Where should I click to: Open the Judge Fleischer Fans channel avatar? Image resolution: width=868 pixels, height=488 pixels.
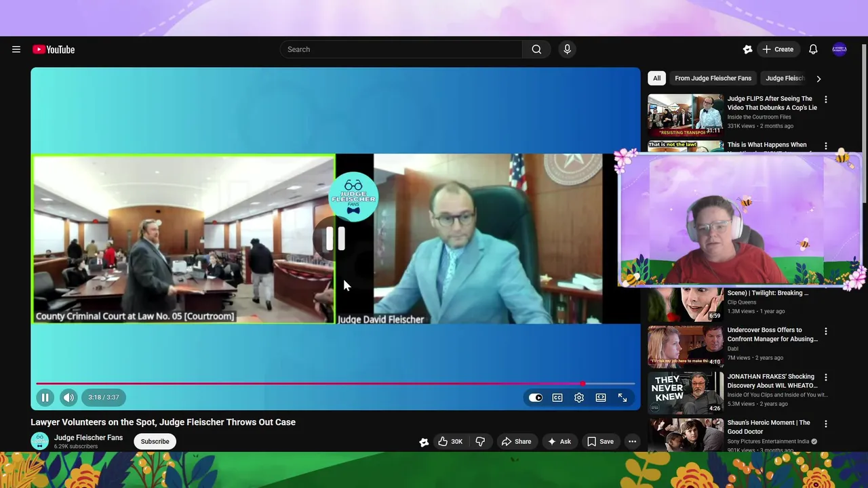click(40, 441)
